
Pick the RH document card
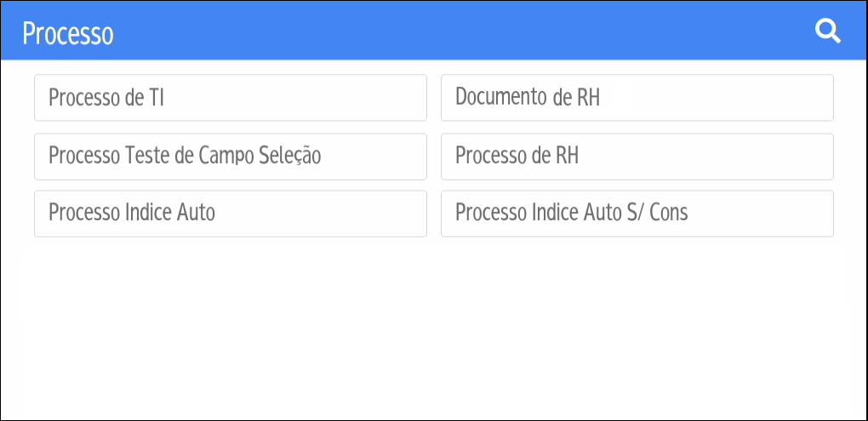(637, 98)
